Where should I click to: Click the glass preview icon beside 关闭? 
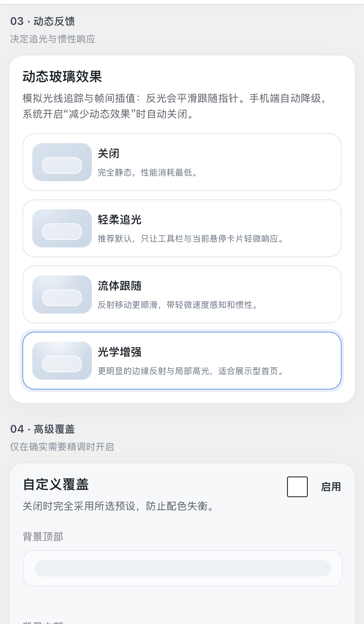click(x=62, y=162)
